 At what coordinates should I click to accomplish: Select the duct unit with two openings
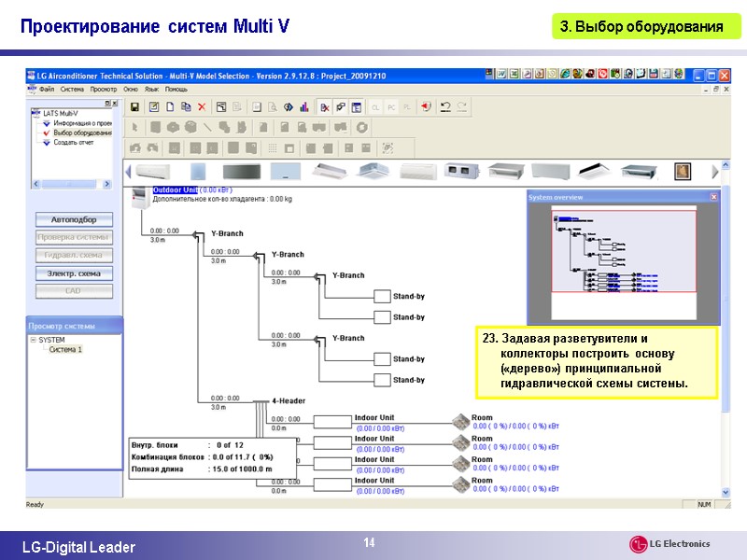point(461,171)
